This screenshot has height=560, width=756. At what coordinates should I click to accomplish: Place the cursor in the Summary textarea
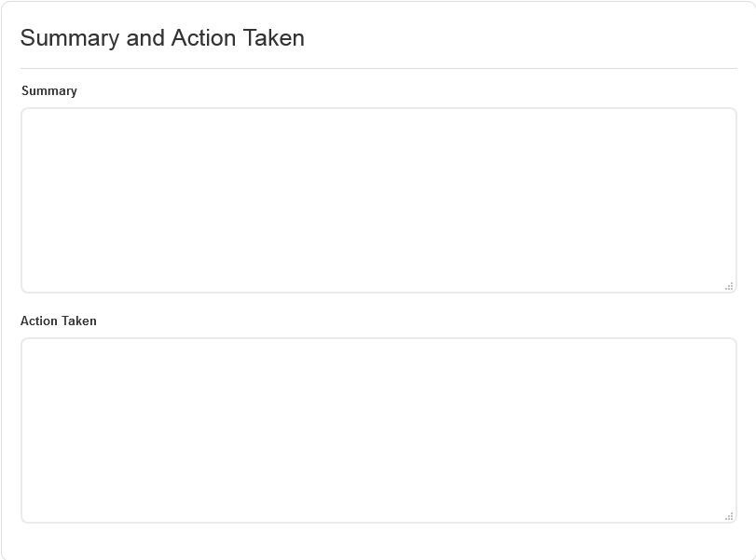click(x=378, y=200)
